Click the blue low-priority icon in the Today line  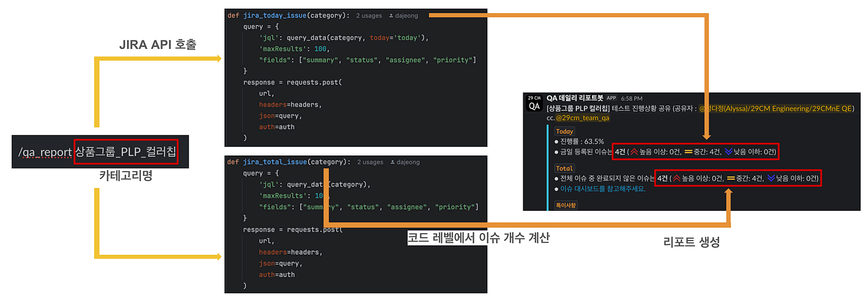(x=728, y=151)
